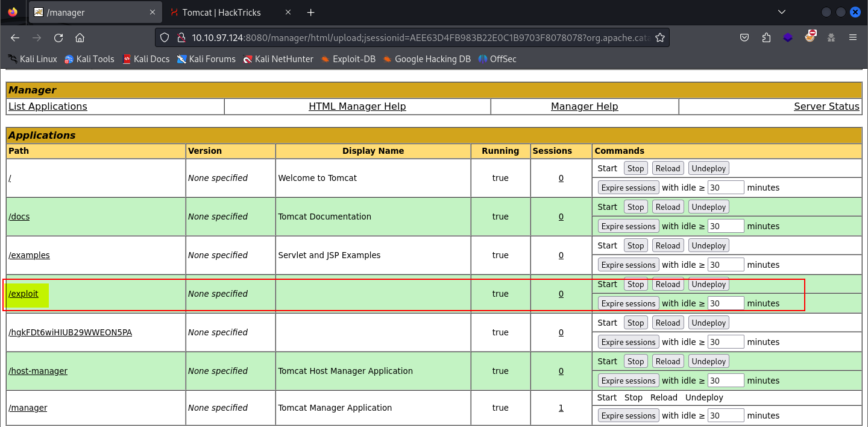The height and width of the screenshot is (427, 868).
Task: Open Kali NetHunter bookmark
Action: [x=278, y=59]
